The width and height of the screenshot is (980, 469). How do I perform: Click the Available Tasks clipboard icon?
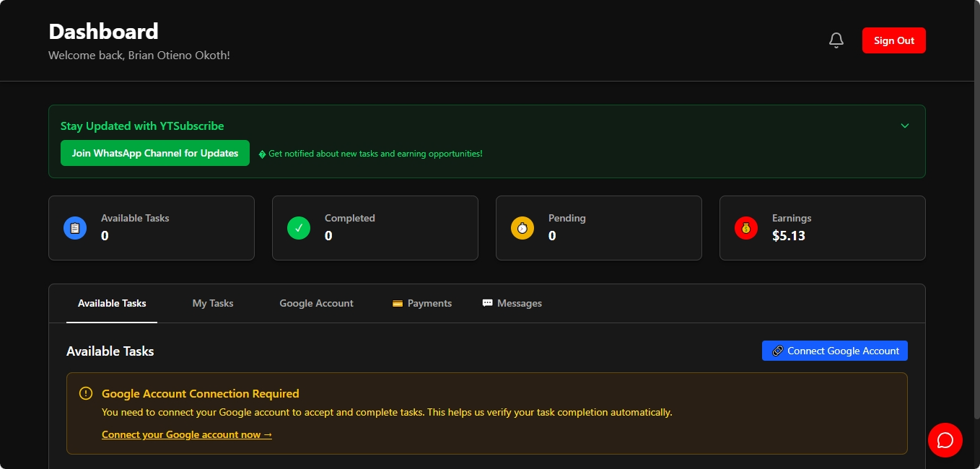click(75, 227)
